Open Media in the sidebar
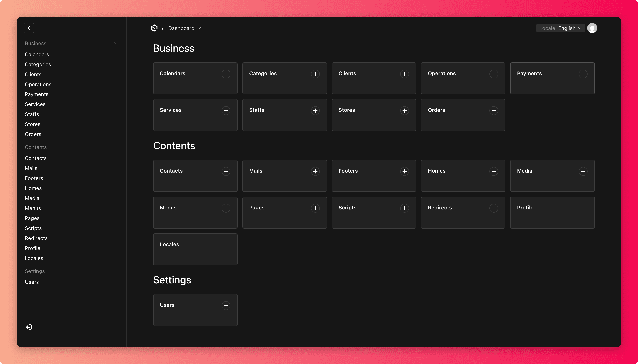Screen dimensions: 638x364 (x=32, y=198)
